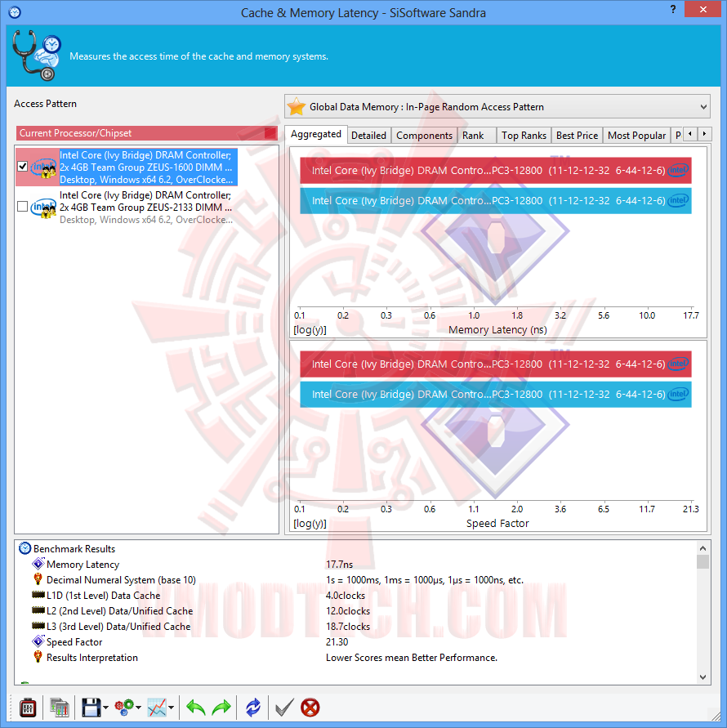727x728 pixels.
Task: Click the line chart graph icon
Action: [157, 708]
